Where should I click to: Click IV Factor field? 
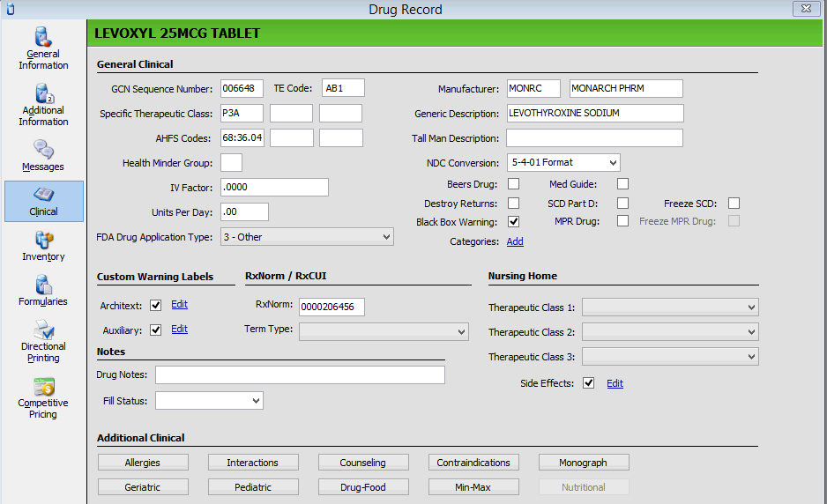274,187
